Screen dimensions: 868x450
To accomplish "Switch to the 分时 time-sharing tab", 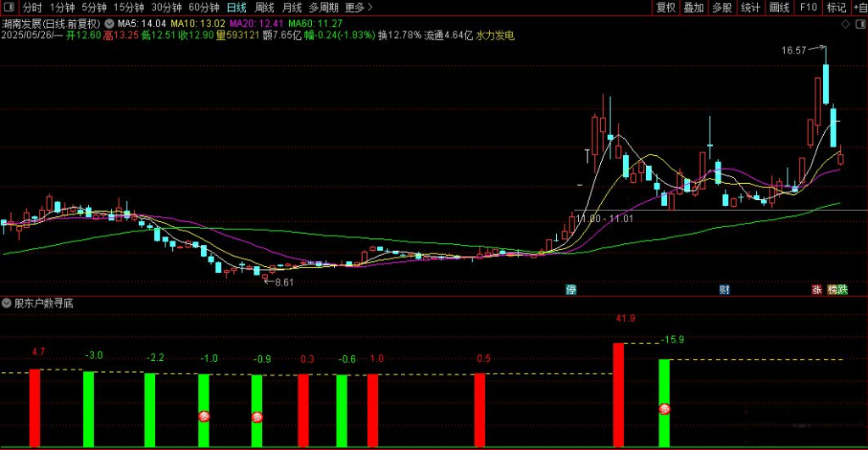I will pyautogui.click(x=31, y=8).
